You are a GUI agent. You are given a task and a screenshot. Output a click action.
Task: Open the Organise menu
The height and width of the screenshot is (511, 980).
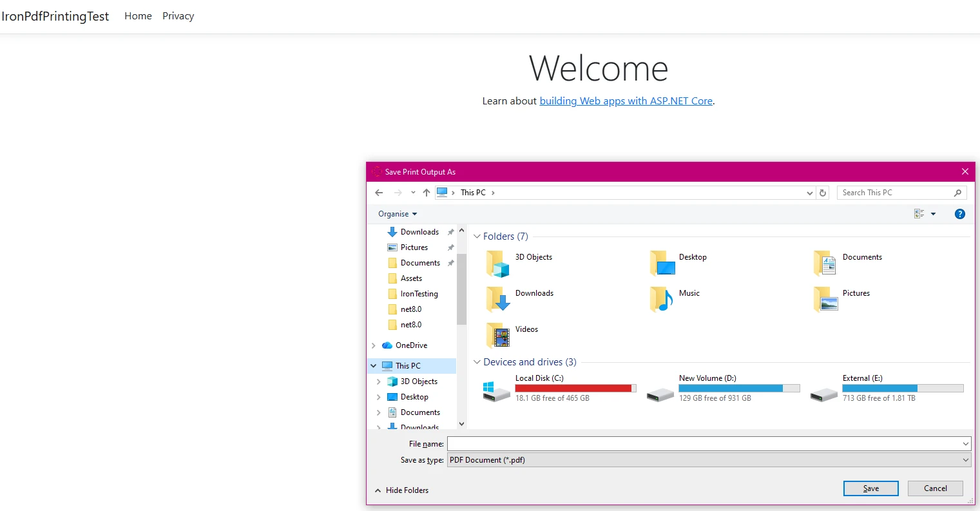pyautogui.click(x=396, y=213)
